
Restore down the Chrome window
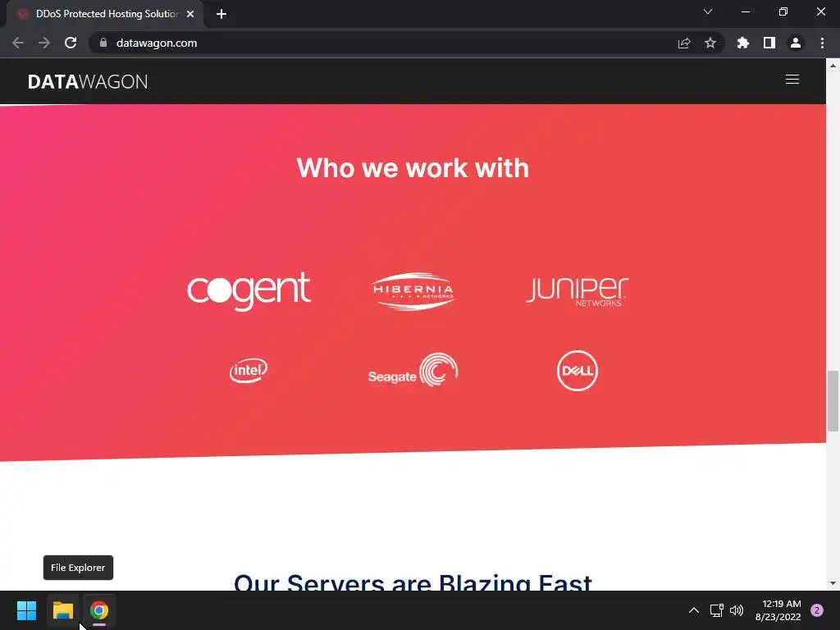(x=783, y=11)
